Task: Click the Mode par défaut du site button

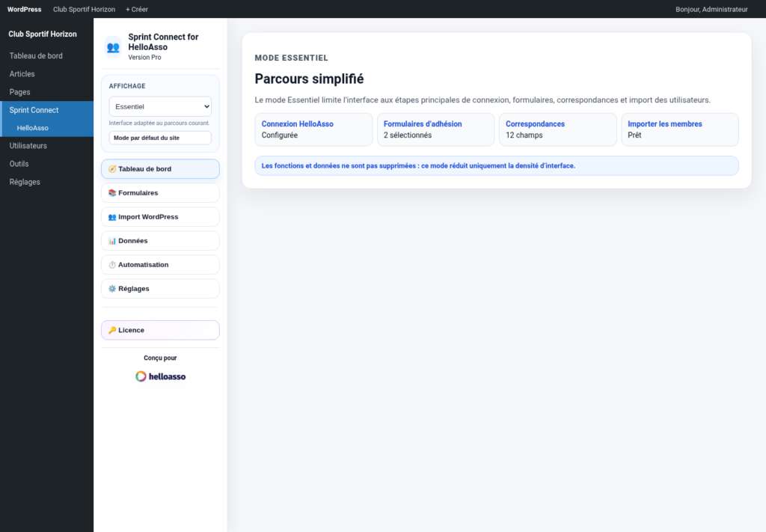Action: click(160, 138)
